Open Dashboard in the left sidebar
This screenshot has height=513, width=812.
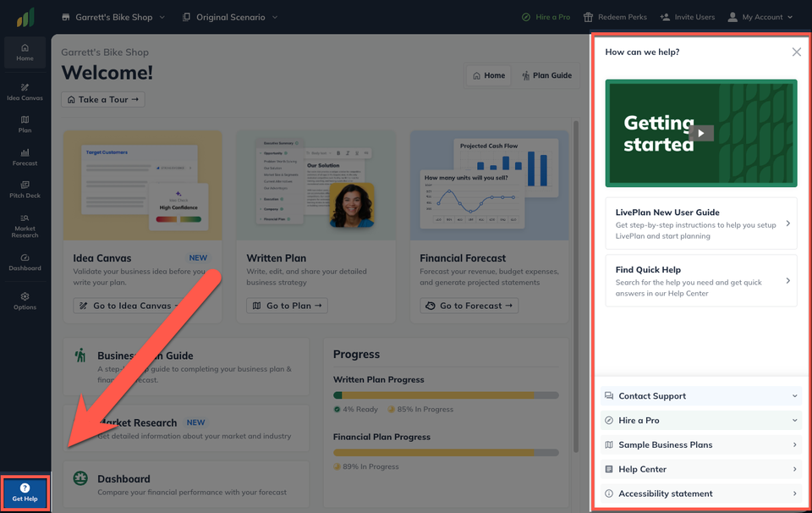coord(25,262)
